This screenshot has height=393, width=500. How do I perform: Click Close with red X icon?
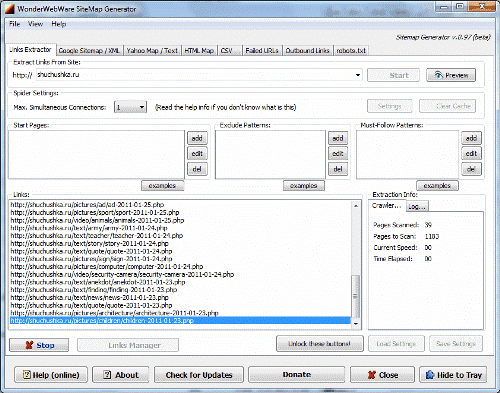pos(382,375)
